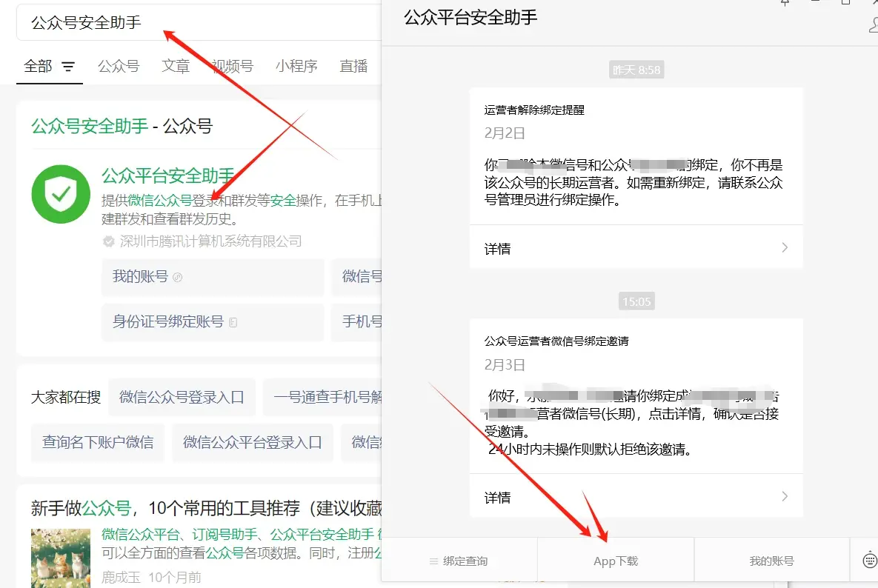Click the 身份证号绑定账号 chip
The image size is (878, 588).
pos(213,322)
